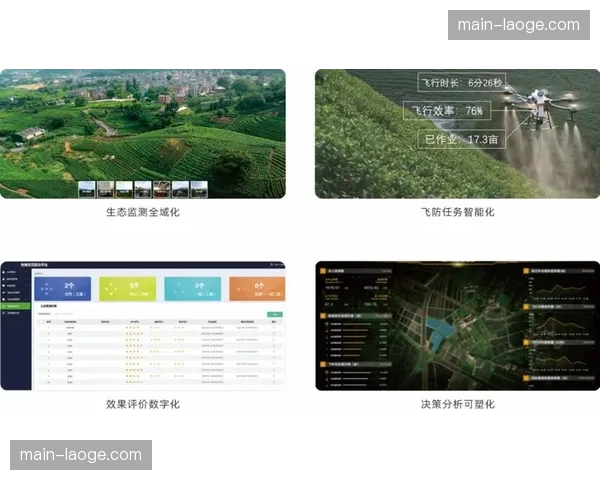Open the spraying drone image
Screen dimensions: 600x480
point(457,134)
